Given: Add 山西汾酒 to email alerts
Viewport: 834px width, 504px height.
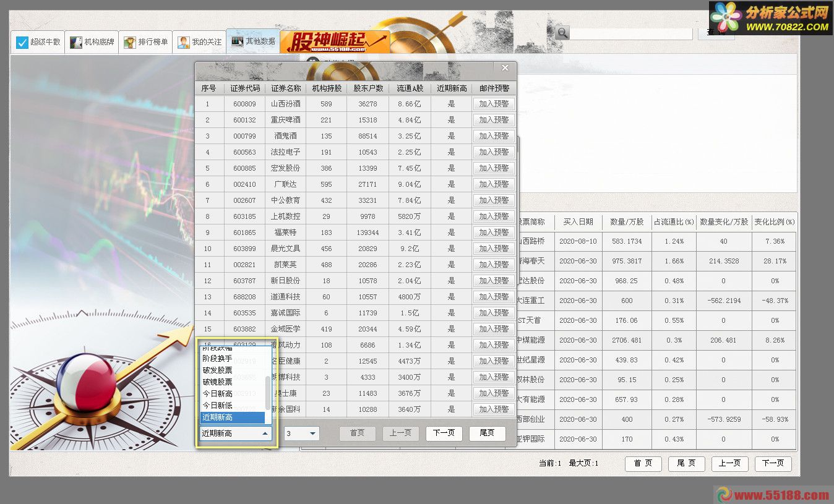Looking at the screenshot, I should 494,104.
